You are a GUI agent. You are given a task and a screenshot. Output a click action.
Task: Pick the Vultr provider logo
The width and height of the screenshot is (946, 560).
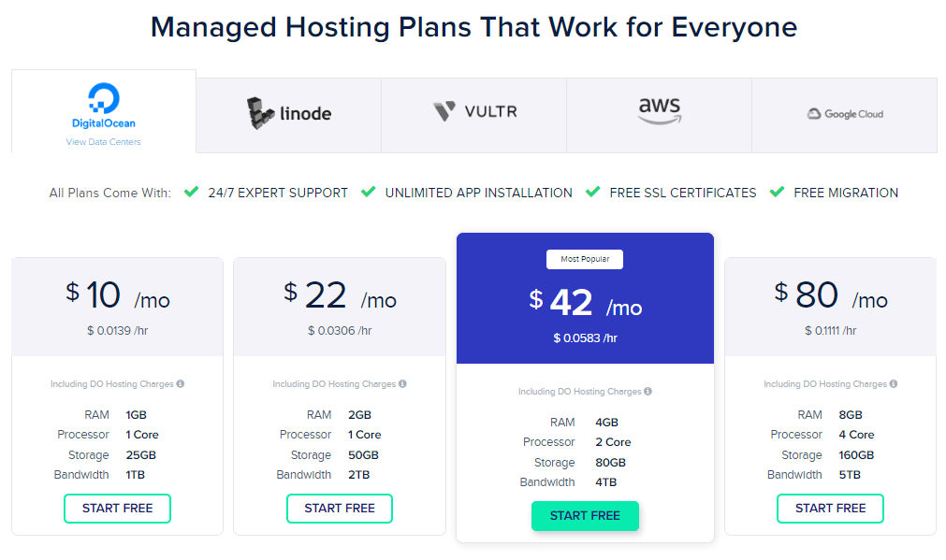coord(475,111)
